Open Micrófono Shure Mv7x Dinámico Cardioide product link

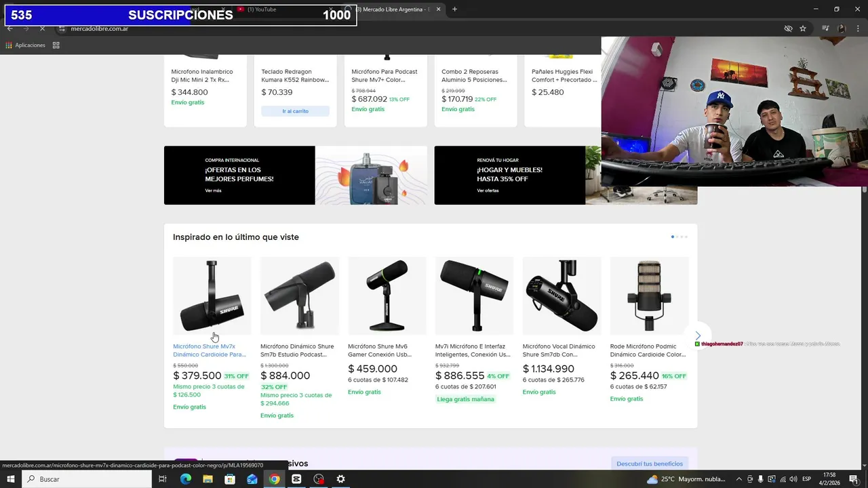(x=210, y=350)
